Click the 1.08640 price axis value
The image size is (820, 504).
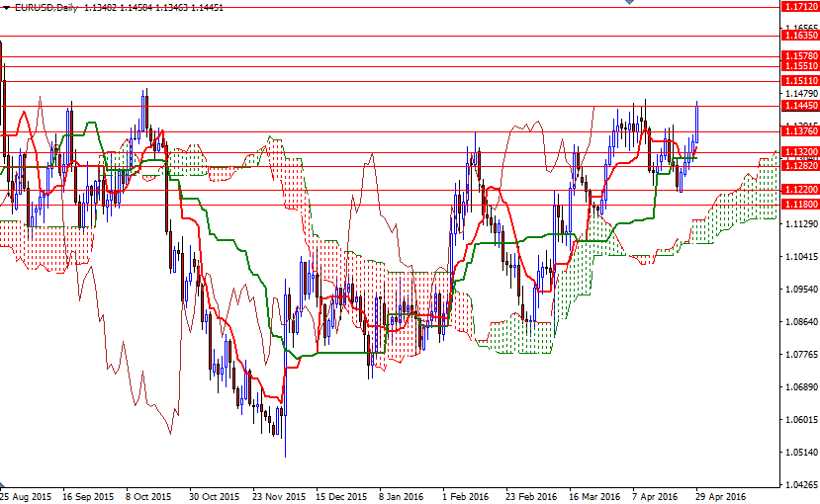point(802,322)
